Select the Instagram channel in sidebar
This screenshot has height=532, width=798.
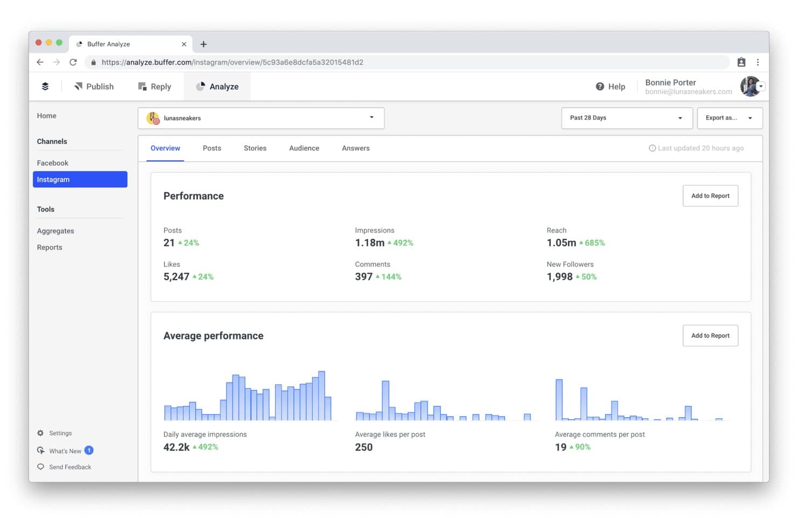[x=80, y=179]
